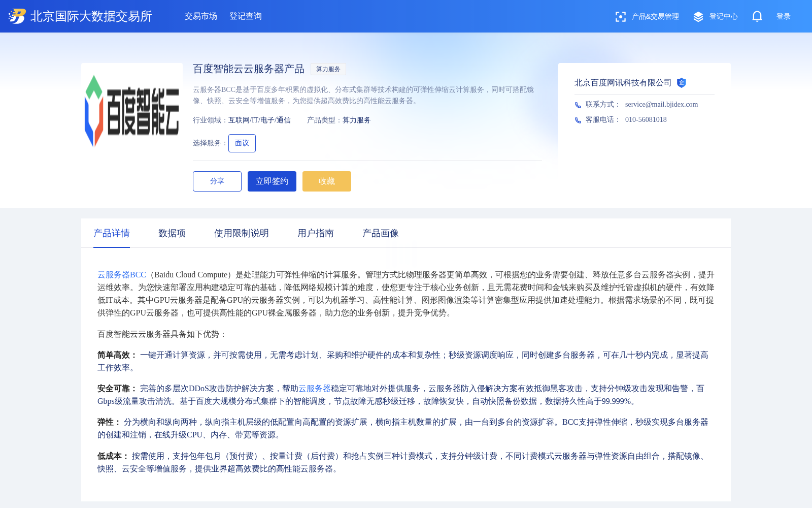Screen dimensions: 812x508
Task: Click the phone icon beside 联系方式
Action: [x=578, y=105]
